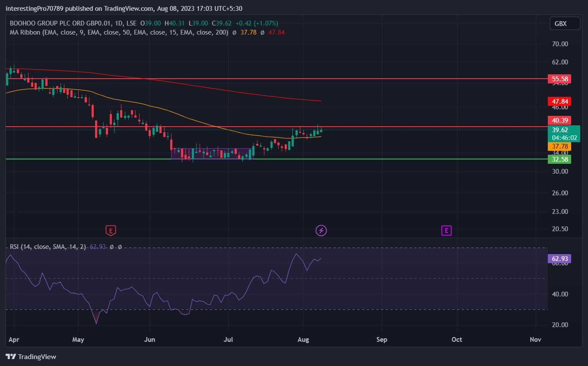Click the 40.00 RSI axis label
The width and height of the screenshot is (588, 366).
(559, 294)
